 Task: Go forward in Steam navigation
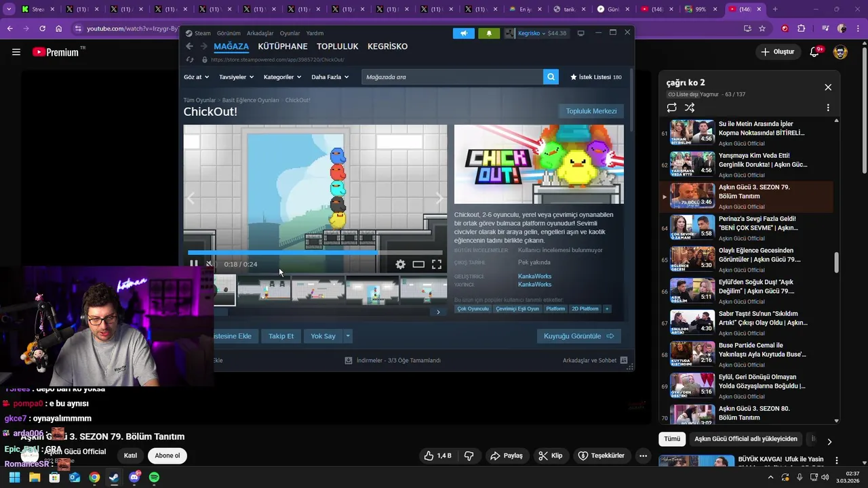tap(203, 46)
